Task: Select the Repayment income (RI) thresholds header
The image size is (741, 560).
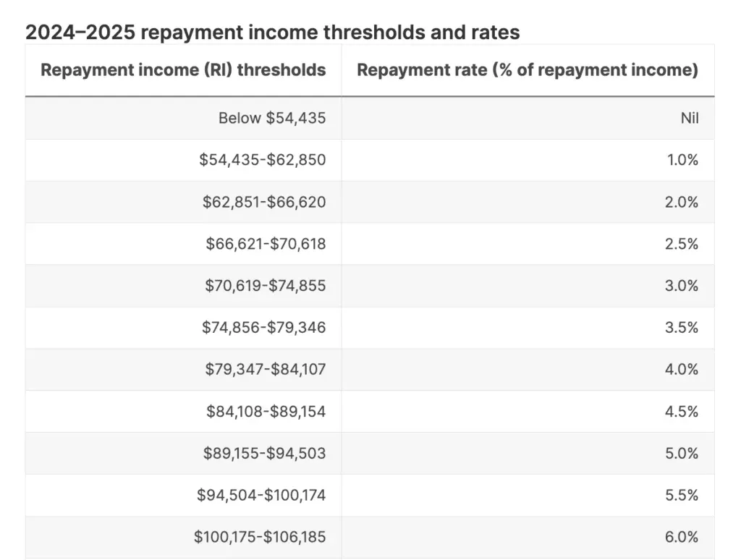Action: tap(183, 70)
